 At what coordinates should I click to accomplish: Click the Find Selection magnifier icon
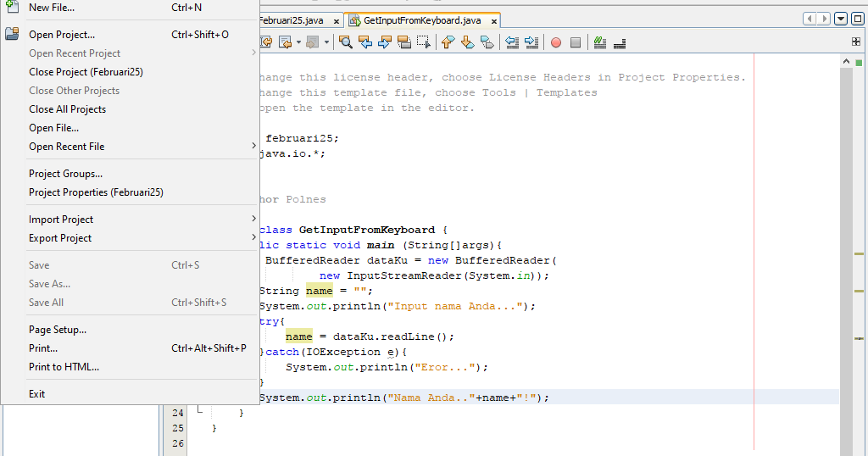click(x=346, y=42)
